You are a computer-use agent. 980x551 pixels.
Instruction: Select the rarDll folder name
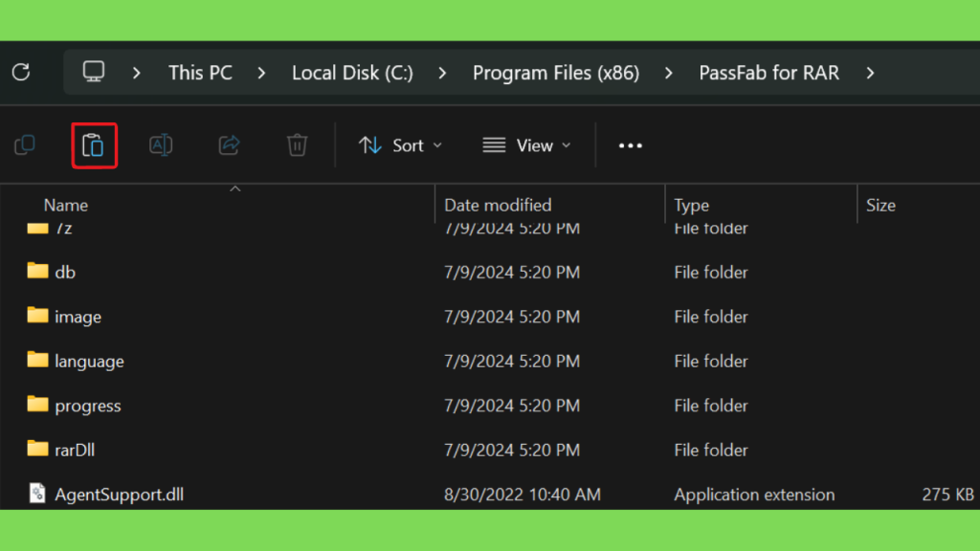click(75, 451)
